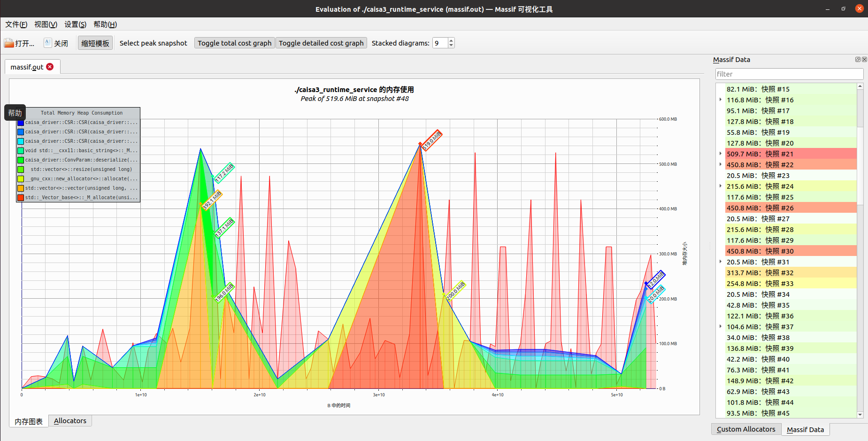Expand snapshot #37 with 104.6 MiB
The width and height of the screenshot is (868, 441).
point(721,327)
